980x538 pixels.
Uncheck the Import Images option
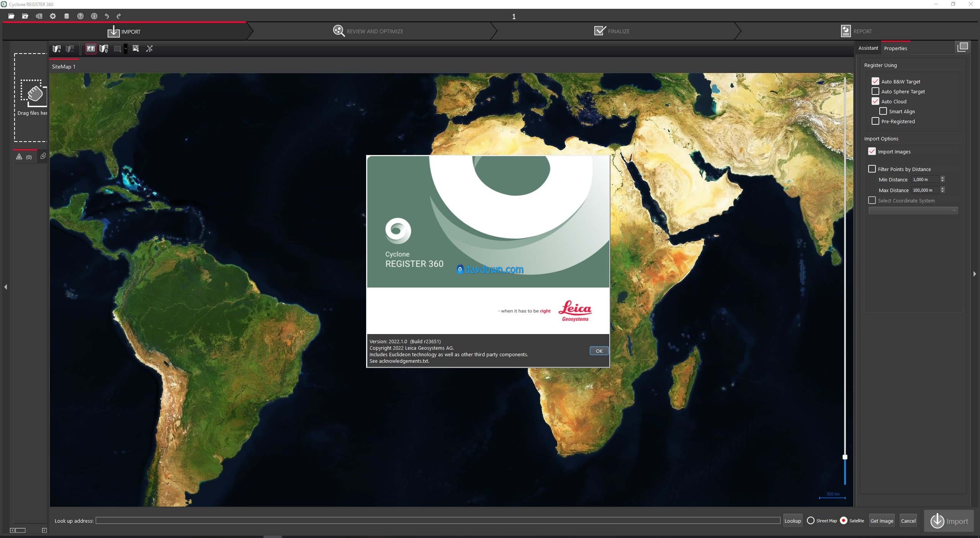[x=872, y=152]
